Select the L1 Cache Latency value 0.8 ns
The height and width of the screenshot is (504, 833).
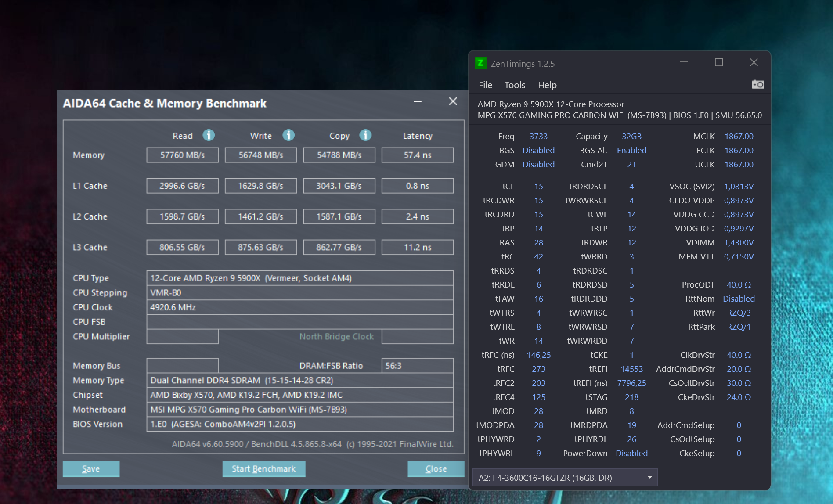point(418,186)
